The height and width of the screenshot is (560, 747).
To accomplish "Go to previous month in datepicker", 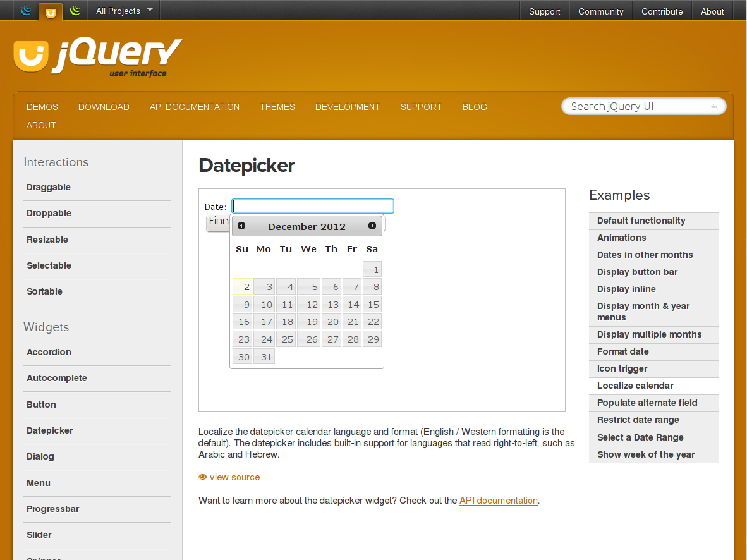I will [241, 226].
